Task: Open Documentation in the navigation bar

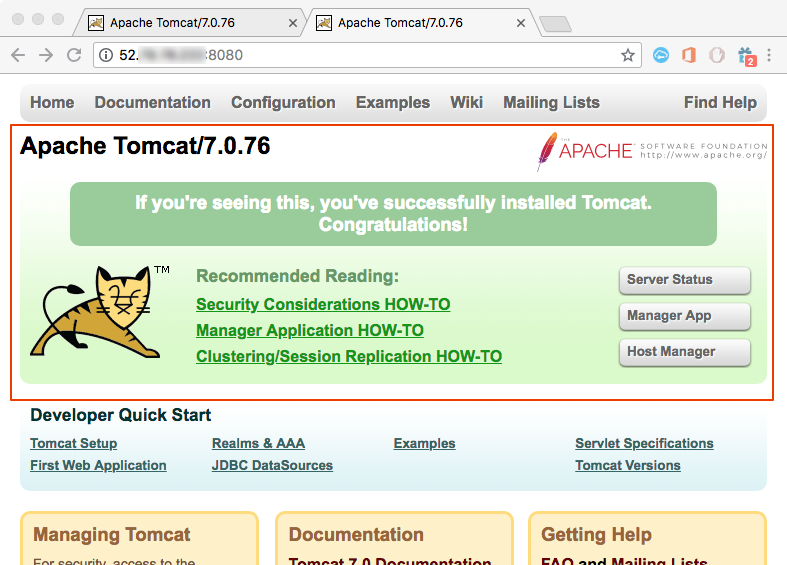Action: [153, 102]
